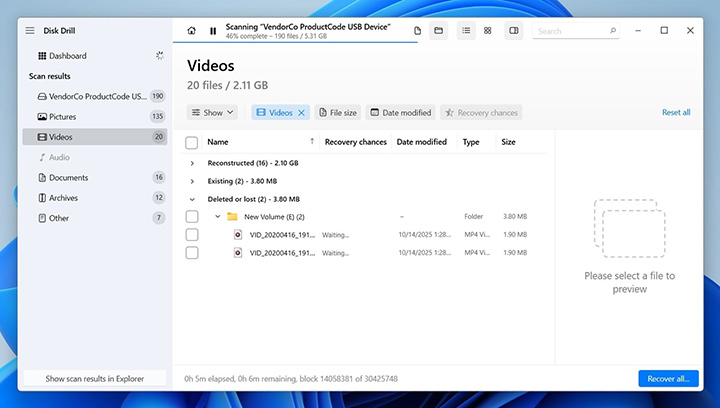Check the first VID_20200416 file checkbox
The image size is (720, 408).
coord(192,235)
